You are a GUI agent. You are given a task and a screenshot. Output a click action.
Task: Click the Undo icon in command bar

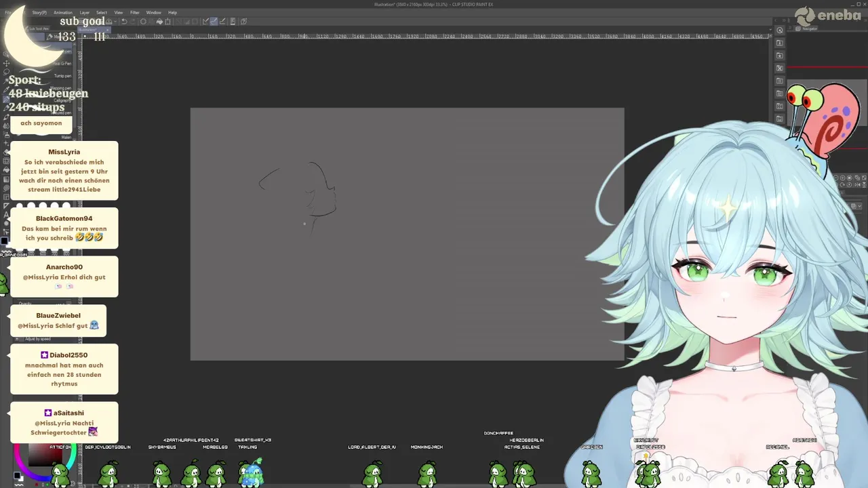pyautogui.click(x=124, y=22)
